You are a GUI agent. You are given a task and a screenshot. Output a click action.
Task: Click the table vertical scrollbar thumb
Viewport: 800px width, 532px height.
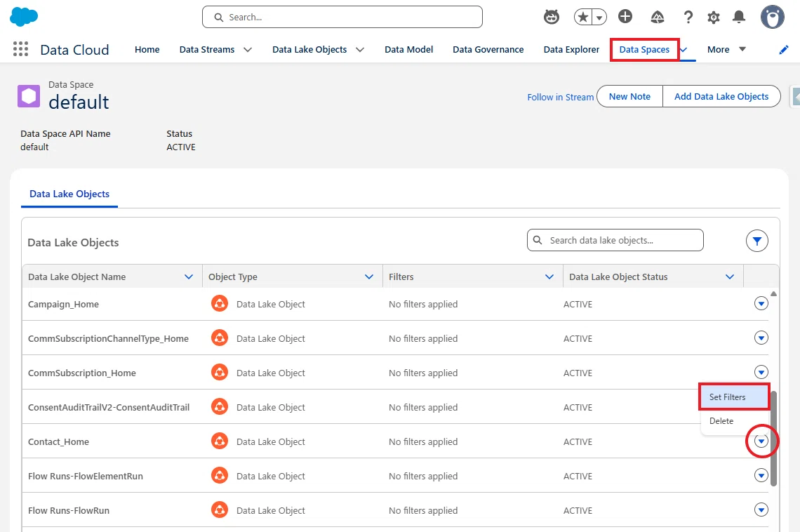773,439
